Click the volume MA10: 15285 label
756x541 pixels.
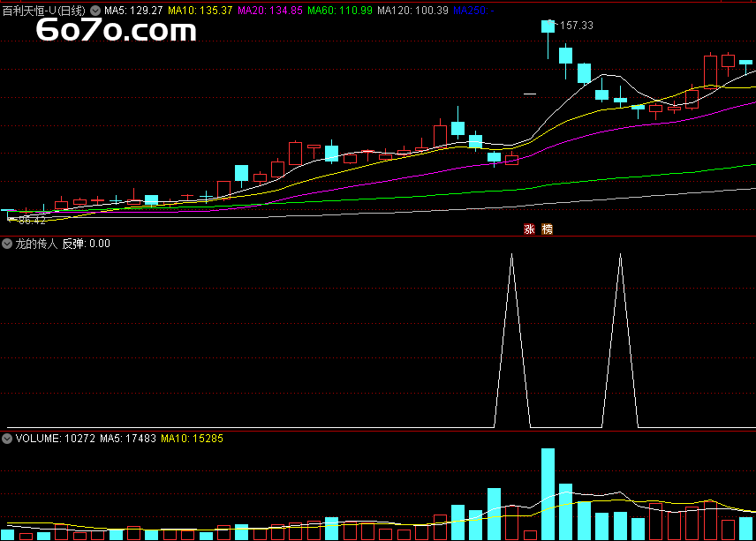click(x=192, y=439)
